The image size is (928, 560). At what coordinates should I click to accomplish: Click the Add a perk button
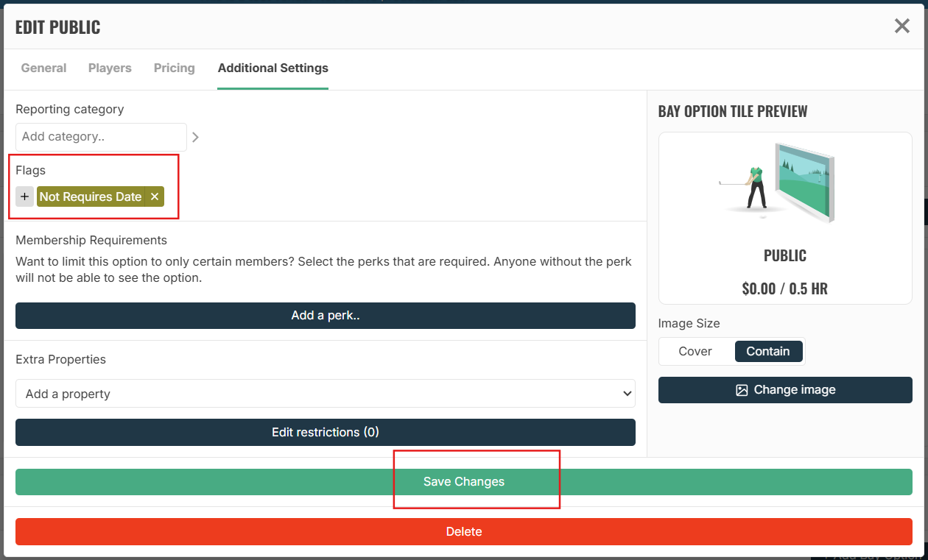[326, 316]
